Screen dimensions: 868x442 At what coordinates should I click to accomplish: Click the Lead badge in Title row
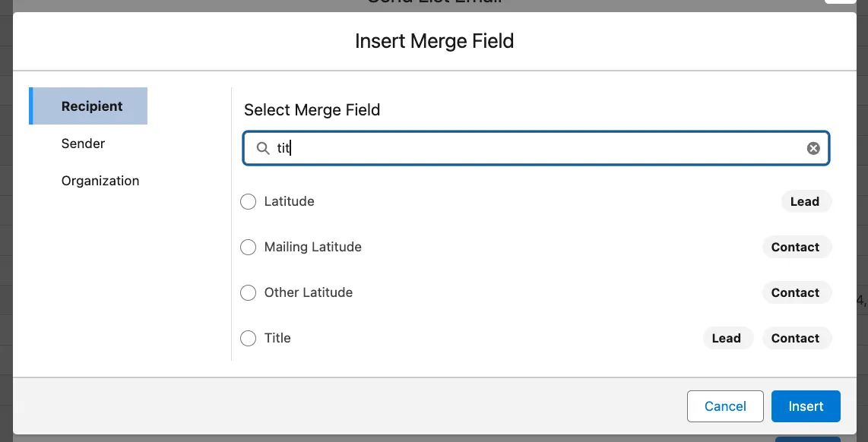pos(727,339)
